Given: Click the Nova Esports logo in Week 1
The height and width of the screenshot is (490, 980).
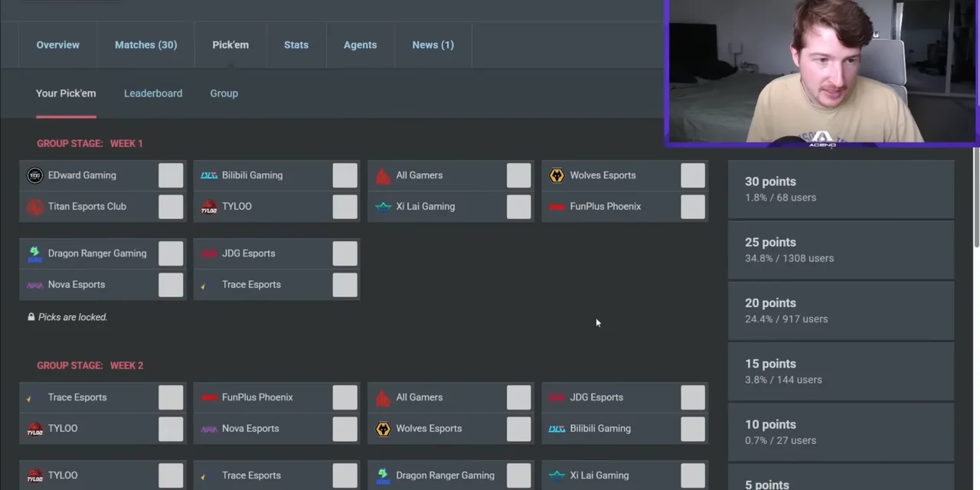Looking at the screenshot, I should [x=34, y=285].
